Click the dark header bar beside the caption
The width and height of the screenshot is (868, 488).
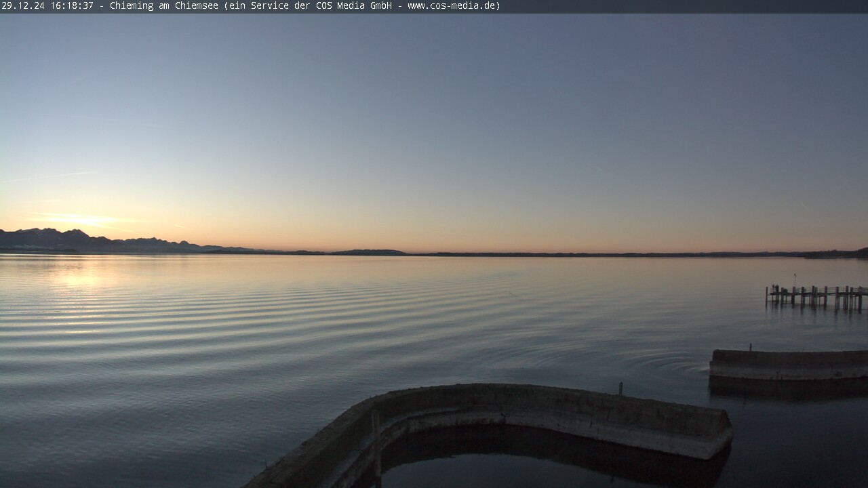[x=678, y=6]
